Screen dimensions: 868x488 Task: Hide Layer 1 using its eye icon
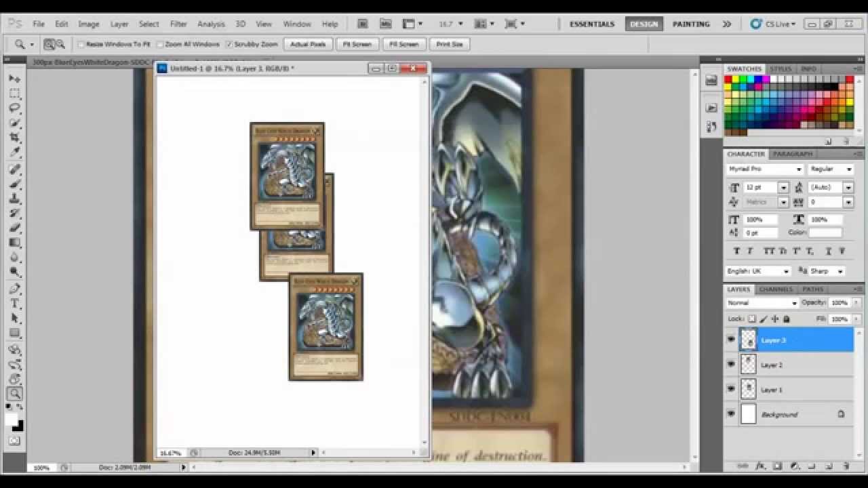click(x=731, y=389)
